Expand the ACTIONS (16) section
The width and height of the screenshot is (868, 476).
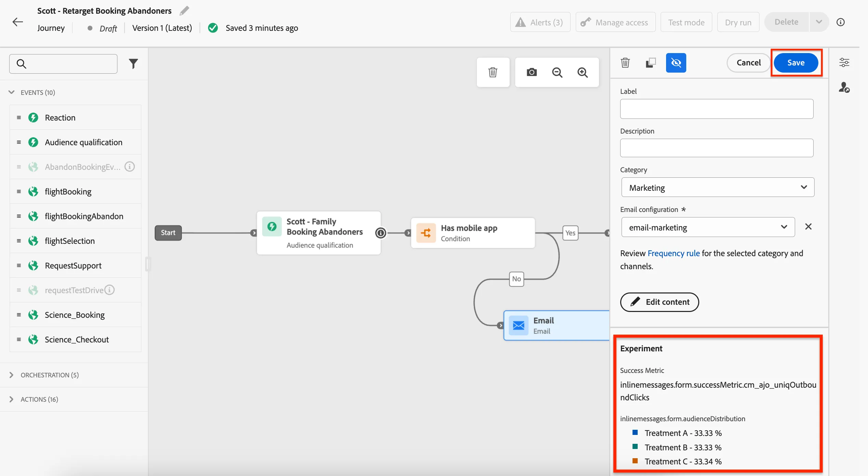pyautogui.click(x=12, y=399)
